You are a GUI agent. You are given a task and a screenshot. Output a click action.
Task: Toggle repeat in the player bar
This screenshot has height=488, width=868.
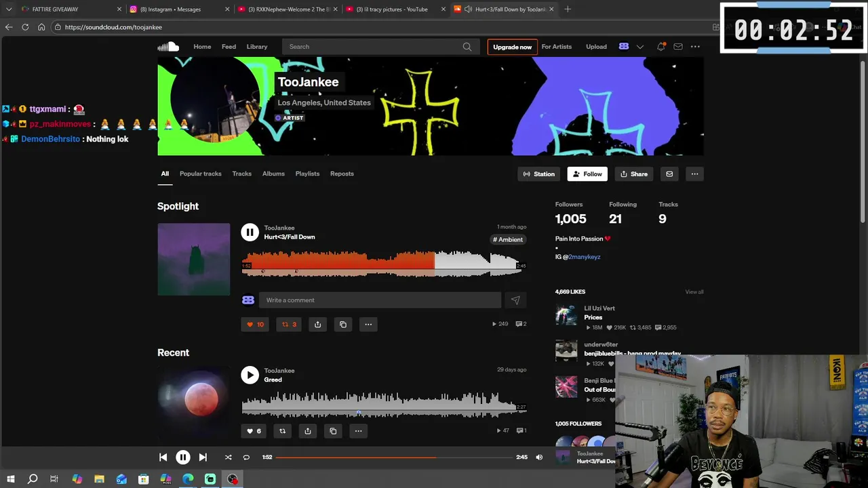coord(246,457)
